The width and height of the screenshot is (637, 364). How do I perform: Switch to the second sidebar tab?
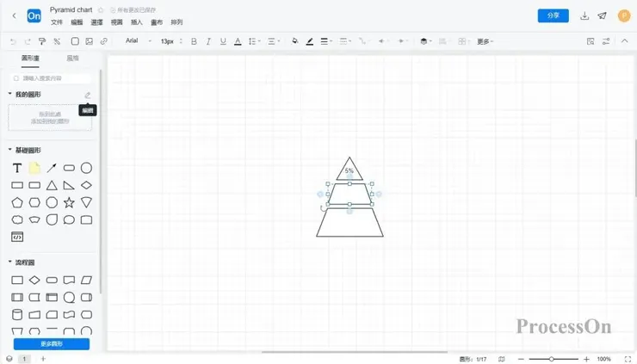click(72, 59)
